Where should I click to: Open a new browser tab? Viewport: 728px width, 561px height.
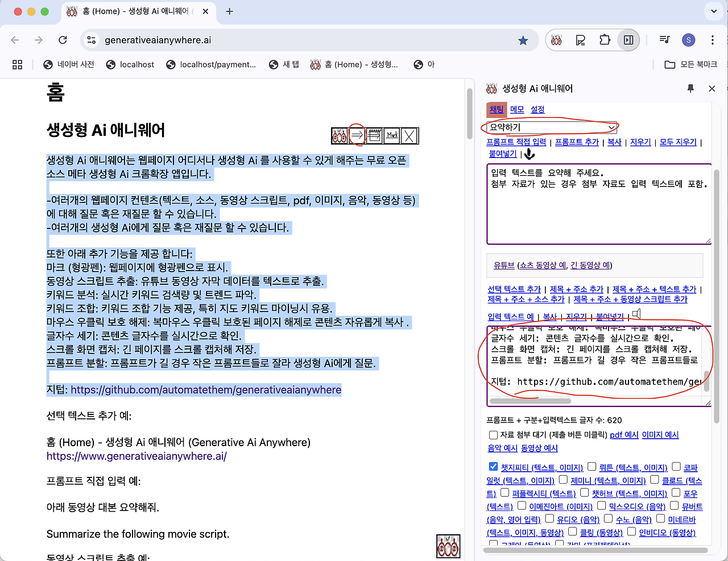point(229,11)
